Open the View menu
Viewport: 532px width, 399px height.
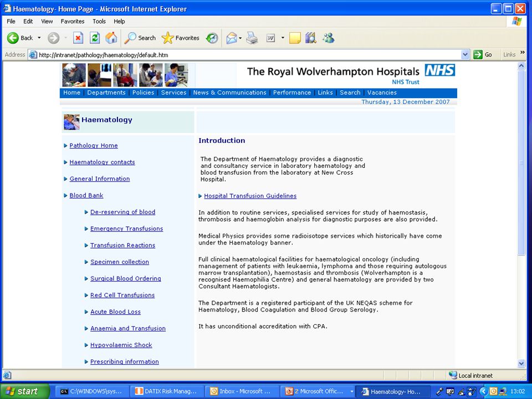point(47,22)
